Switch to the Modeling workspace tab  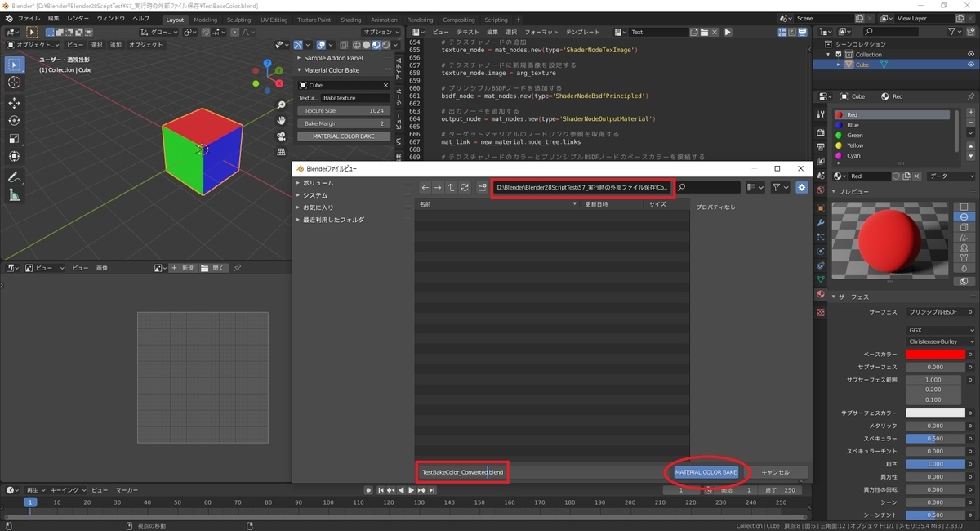click(205, 20)
